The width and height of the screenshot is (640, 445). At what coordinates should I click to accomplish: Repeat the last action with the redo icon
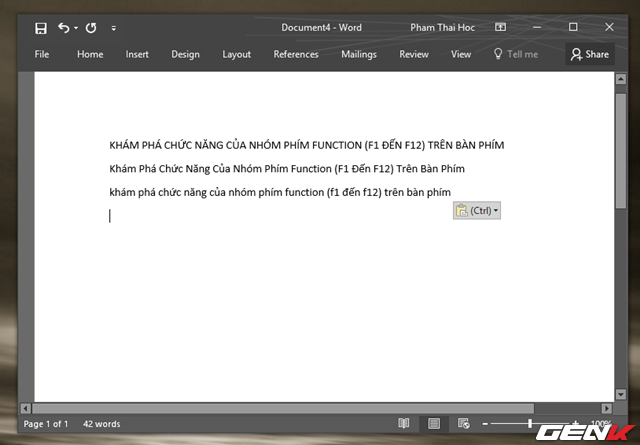pyautogui.click(x=91, y=28)
